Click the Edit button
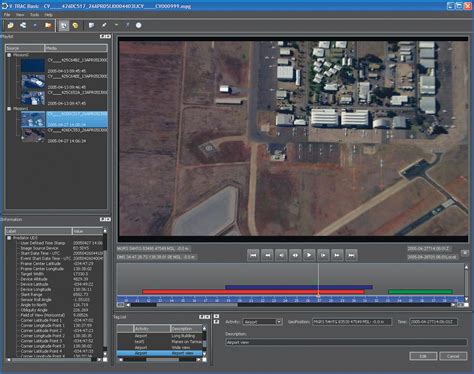The image size is (474, 374). click(423, 356)
